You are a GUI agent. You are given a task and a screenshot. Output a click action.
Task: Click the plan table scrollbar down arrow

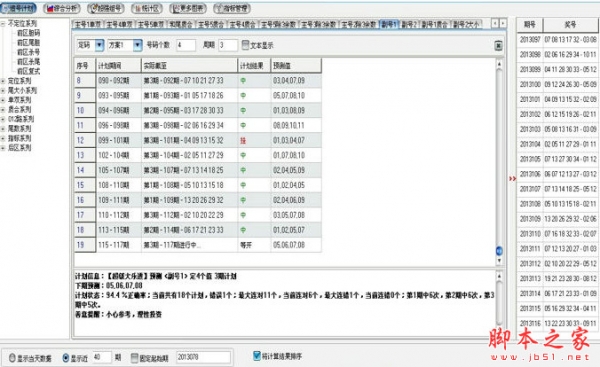pyautogui.click(x=499, y=261)
